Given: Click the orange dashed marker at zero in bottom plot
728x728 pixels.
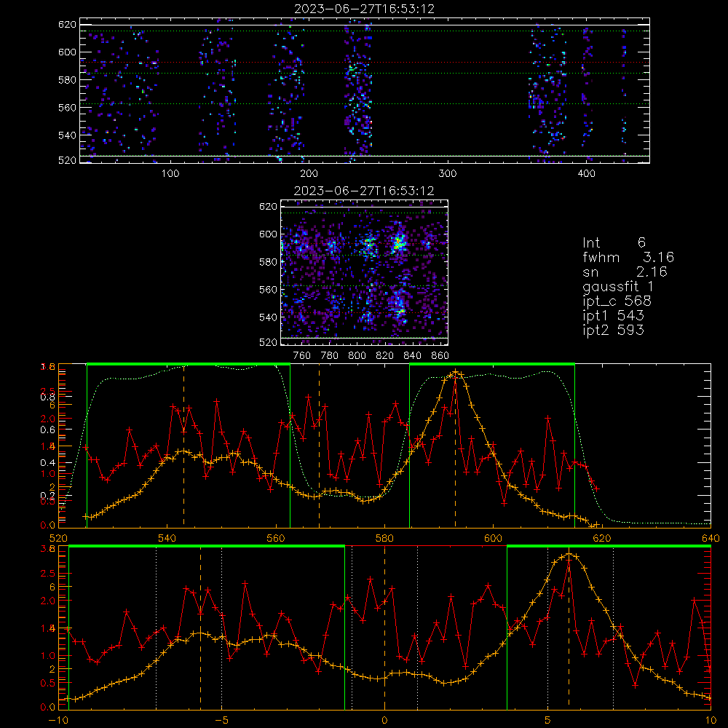Looking at the screenshot, I should [x=384, y=628].
